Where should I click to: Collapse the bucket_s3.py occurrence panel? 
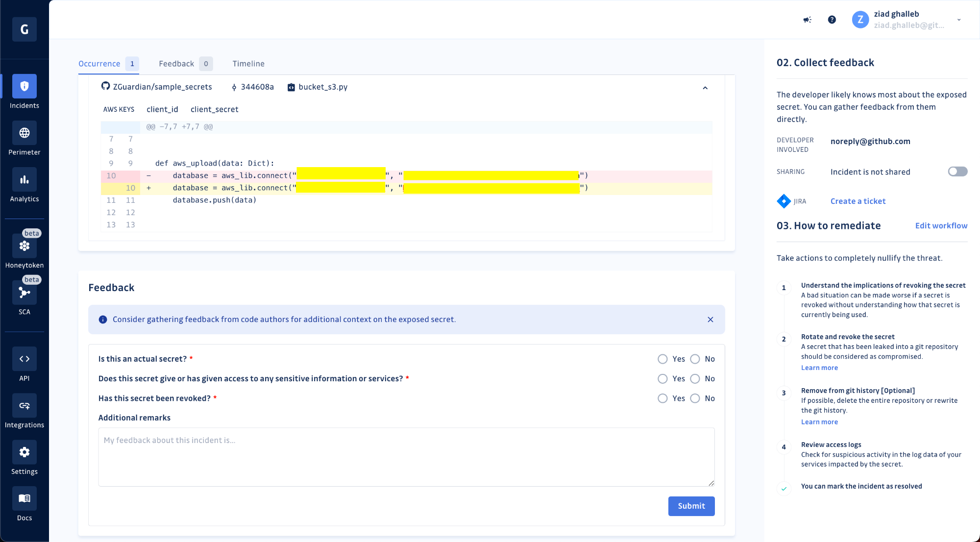pyautogui.click(x=705, y=88)
